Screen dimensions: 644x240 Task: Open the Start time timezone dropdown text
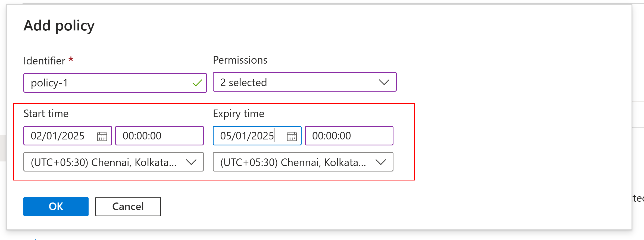(104, 162)
